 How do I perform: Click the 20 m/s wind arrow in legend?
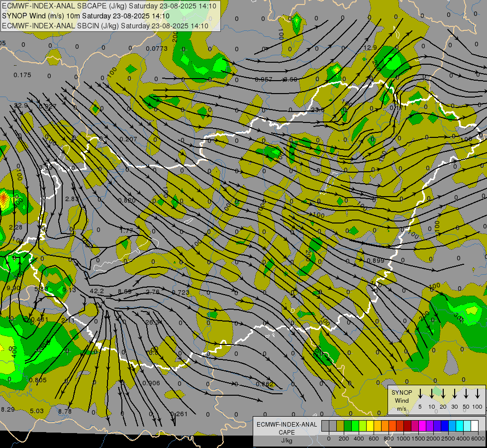pyautogui.click(x=443, y=394)
